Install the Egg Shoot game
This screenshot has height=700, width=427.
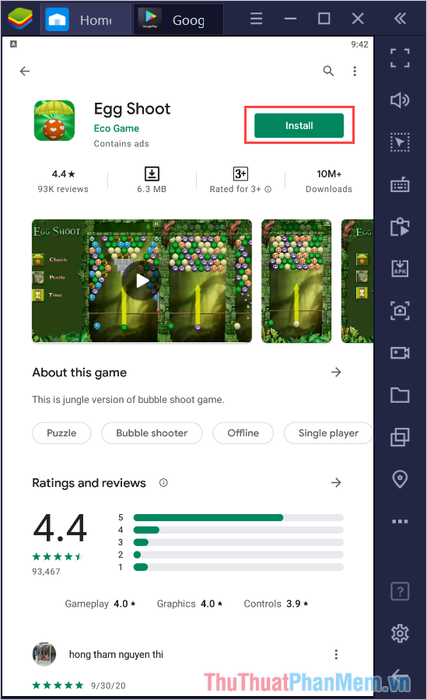[x=299, y=125]
